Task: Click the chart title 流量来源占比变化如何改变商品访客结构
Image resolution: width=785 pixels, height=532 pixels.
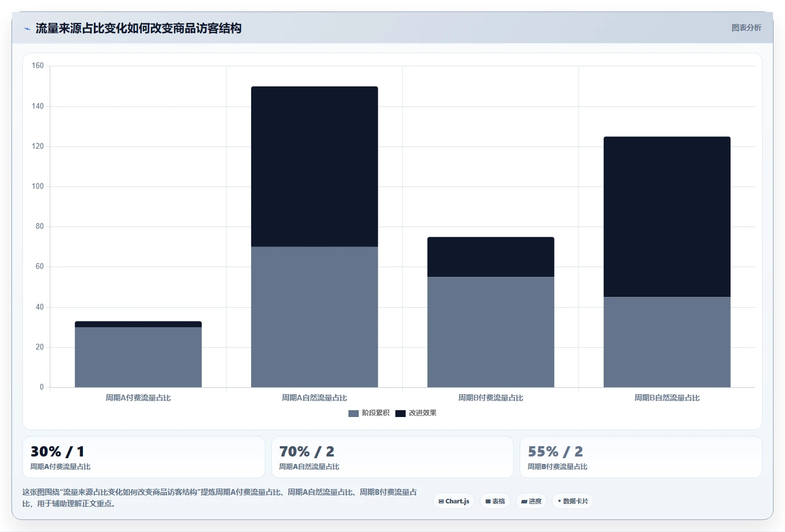Action: (x=138, y=29)
